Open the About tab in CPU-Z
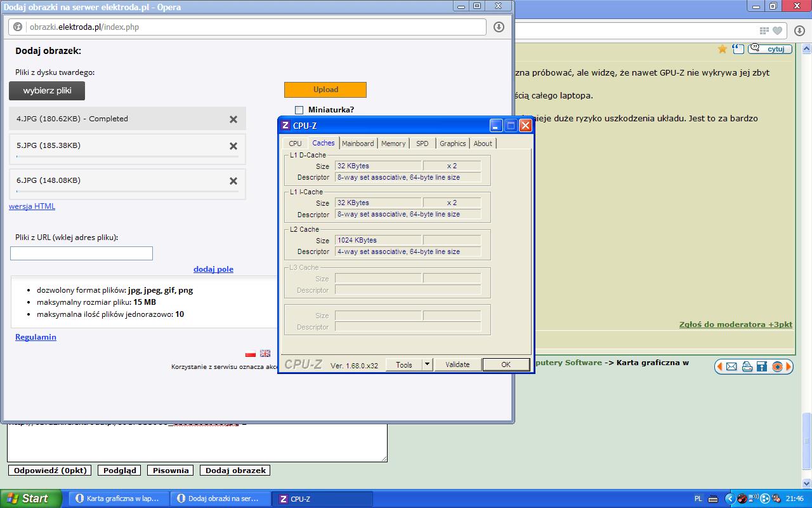The width and height of the screenshot is (812, 508). tap(483, 144)
